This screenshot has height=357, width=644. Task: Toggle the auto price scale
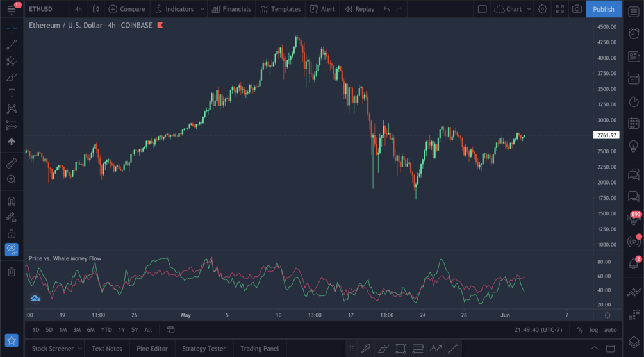pos(610,330)
